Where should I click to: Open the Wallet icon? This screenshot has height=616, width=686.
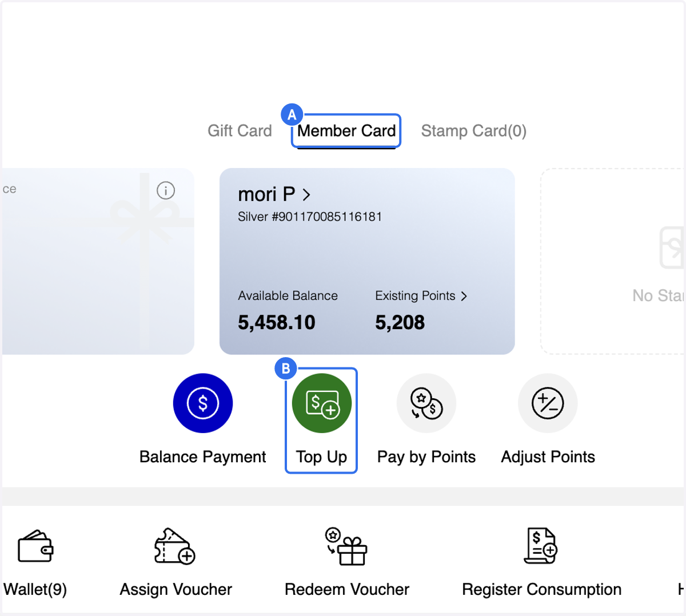[x=35, y=546]
